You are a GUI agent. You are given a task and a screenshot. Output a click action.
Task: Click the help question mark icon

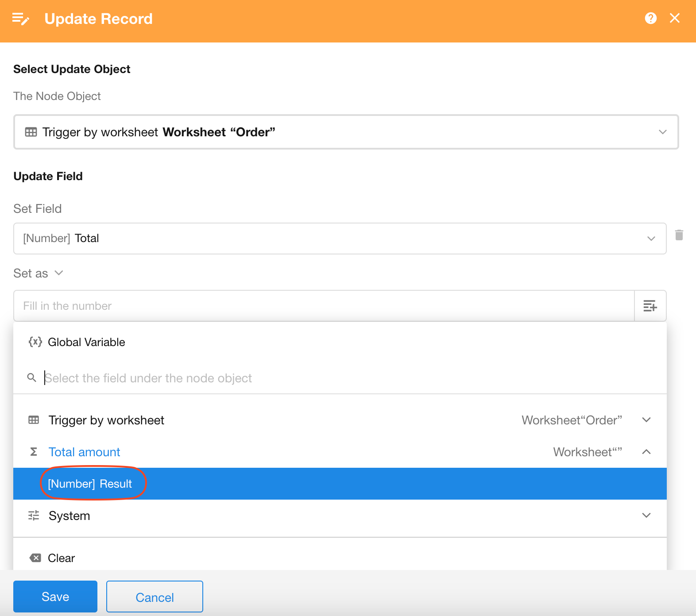click(x=650, y=18)
